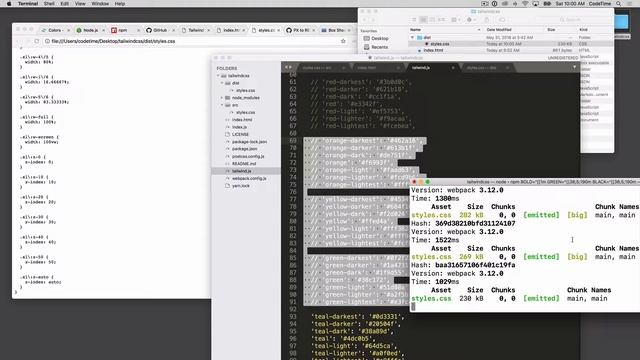Screen dimensions: 640x360
Task: Close the npm browser tab
Action: (138, 30)
